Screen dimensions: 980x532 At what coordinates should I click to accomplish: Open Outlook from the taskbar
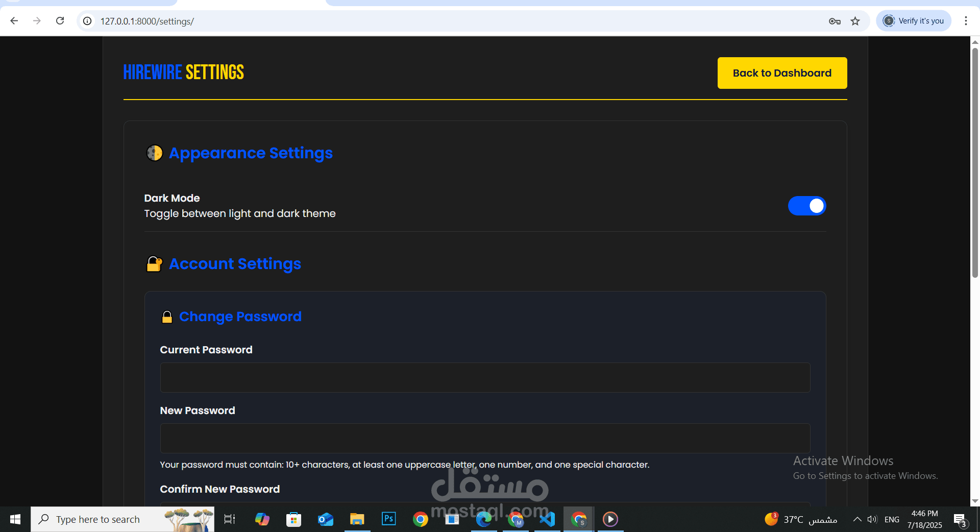(325, 519)
